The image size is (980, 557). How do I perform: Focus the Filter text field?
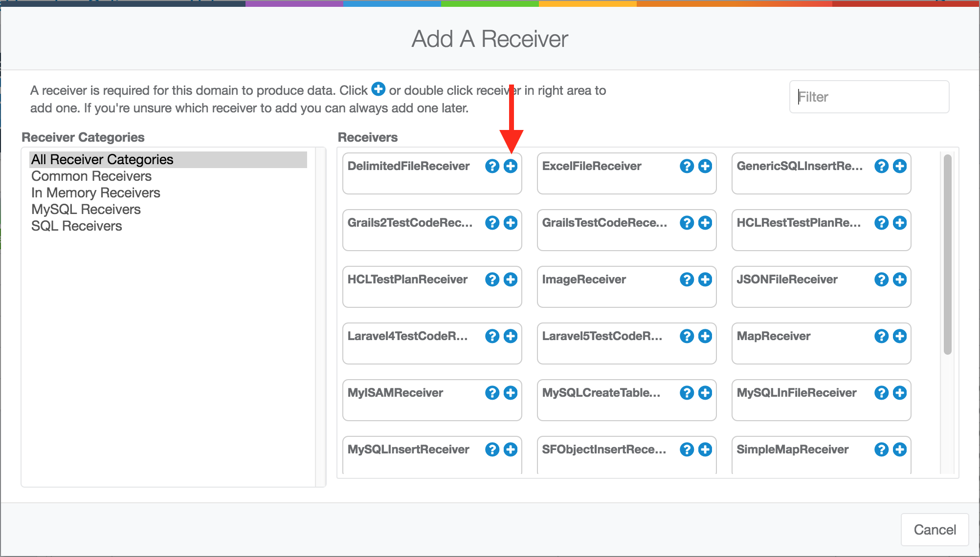coord(869,97)
